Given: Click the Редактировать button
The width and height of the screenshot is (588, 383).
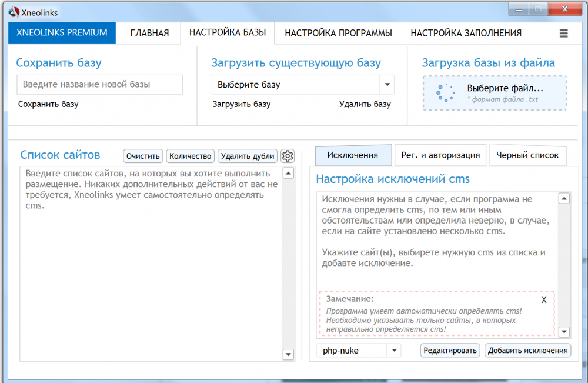Looking at the screenshot, I should [450, 351].
